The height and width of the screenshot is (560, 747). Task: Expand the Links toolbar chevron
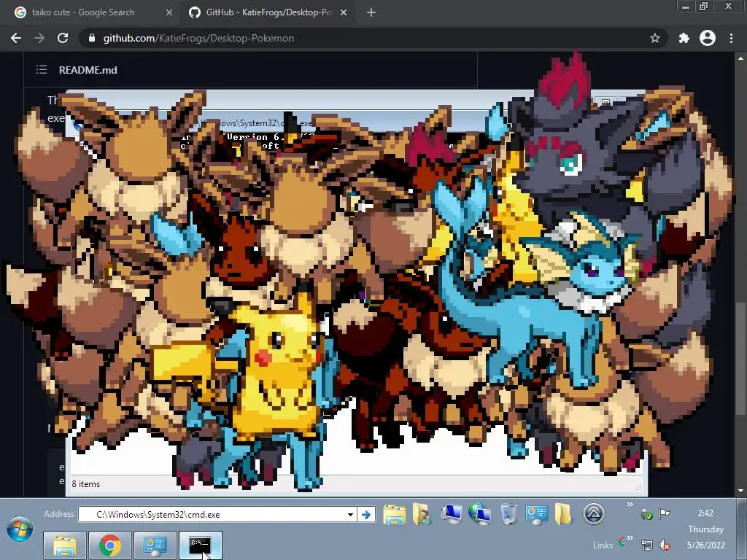630,538
